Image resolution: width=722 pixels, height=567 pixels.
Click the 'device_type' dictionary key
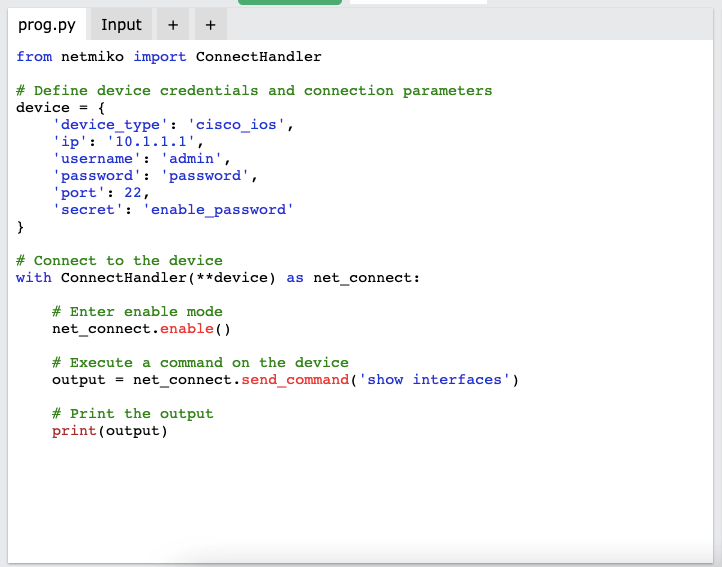coord(110,125)
